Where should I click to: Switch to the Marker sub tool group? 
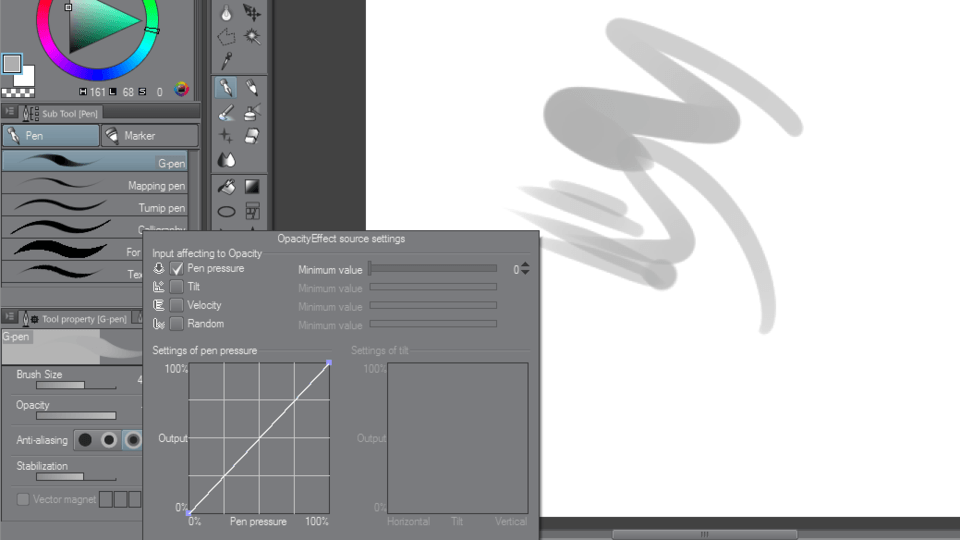point(150,136)
